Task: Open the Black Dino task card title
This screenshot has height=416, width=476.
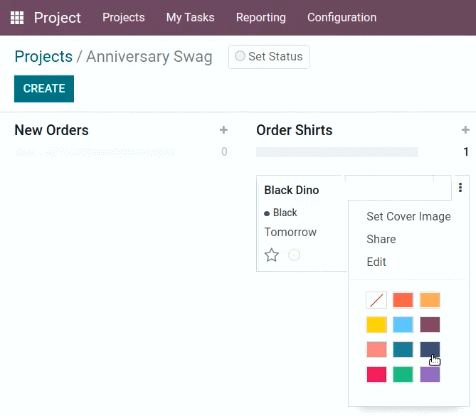Action: pyautogui.click(x=292, y=190)
